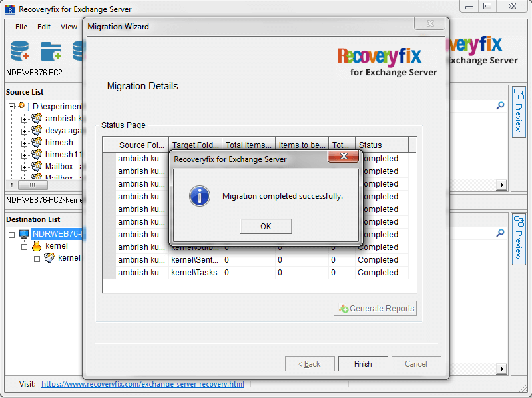Click the add source database icon

coord(21,51)
